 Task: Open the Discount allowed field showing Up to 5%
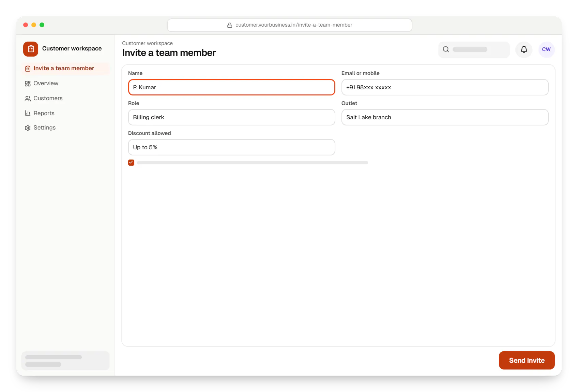231,147
